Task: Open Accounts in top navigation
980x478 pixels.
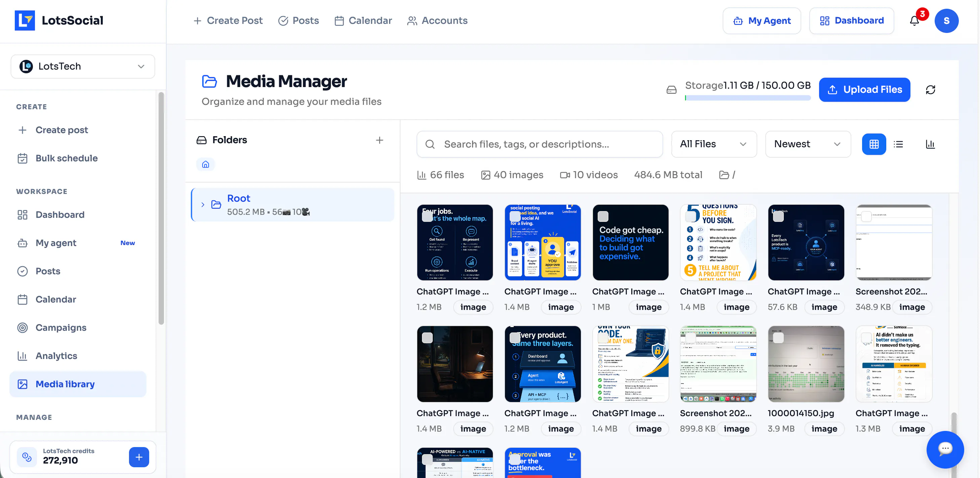Action: (437, 21)
